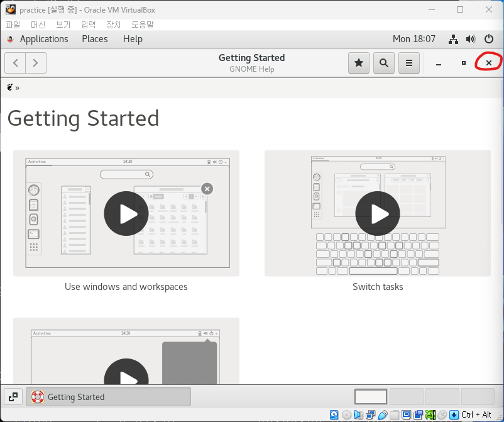Open Use windows and workspaces link
The height and width of the screenshot is (422, 504).
pyautogui.click(x=126, y=287)
